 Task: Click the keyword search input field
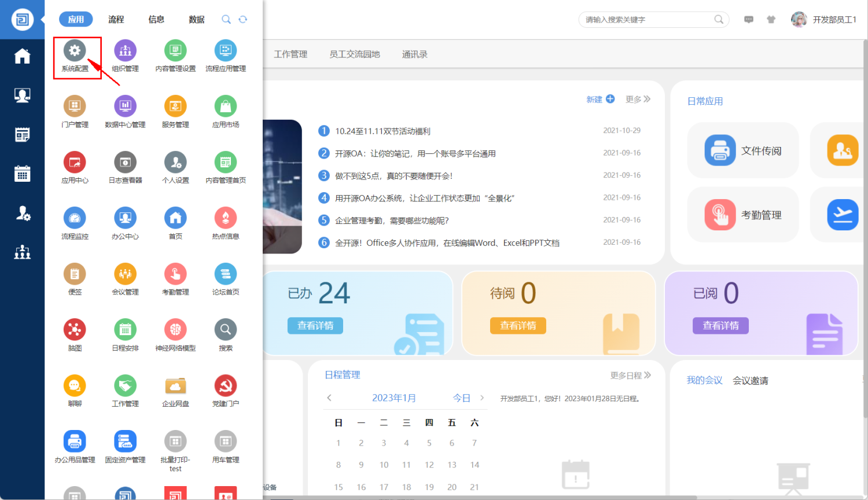pos(647,20)
